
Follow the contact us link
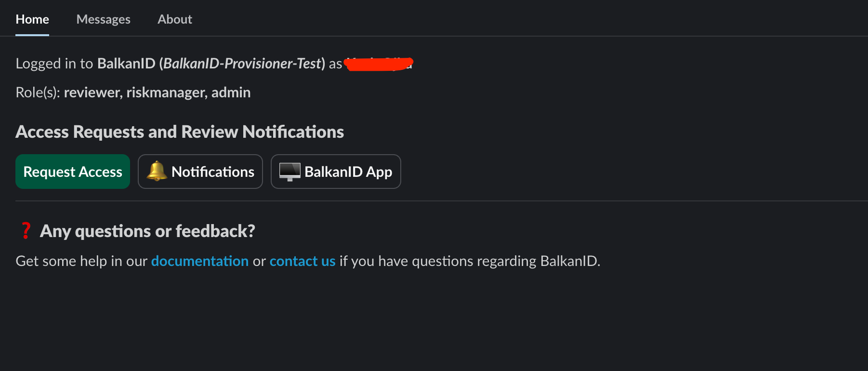(302, 261)
